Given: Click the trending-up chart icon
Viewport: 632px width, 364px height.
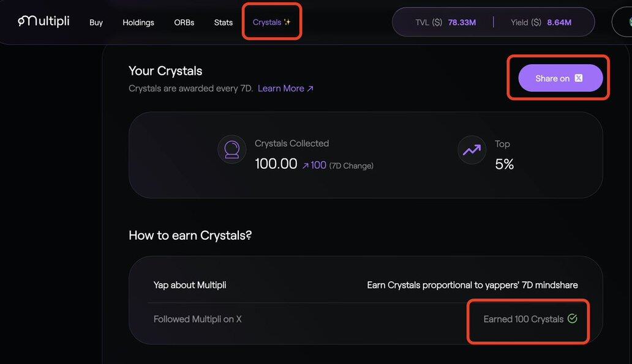Looking at the screenshot, I should tap(472, 150).
